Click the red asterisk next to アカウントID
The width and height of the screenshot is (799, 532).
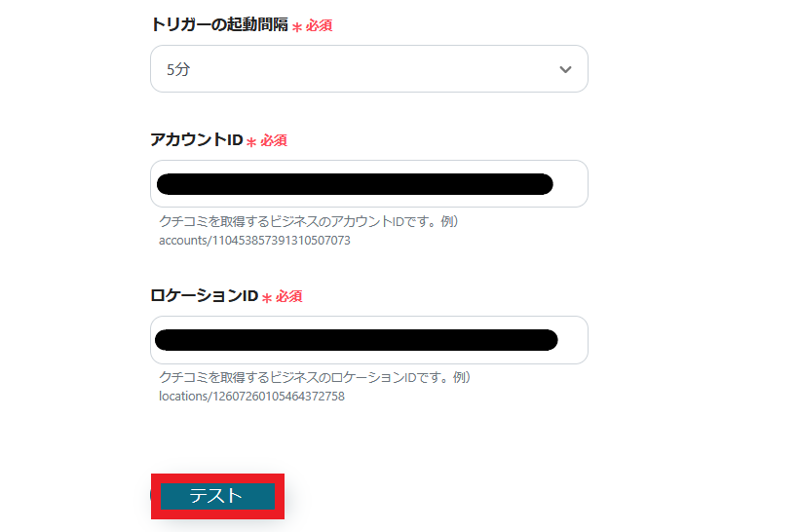(x=251, y=141)
